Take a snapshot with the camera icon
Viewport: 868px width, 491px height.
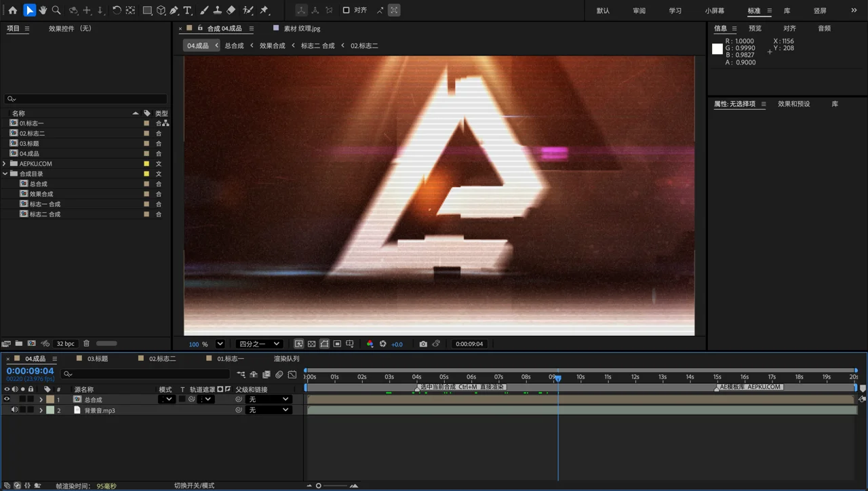[423, 344]
